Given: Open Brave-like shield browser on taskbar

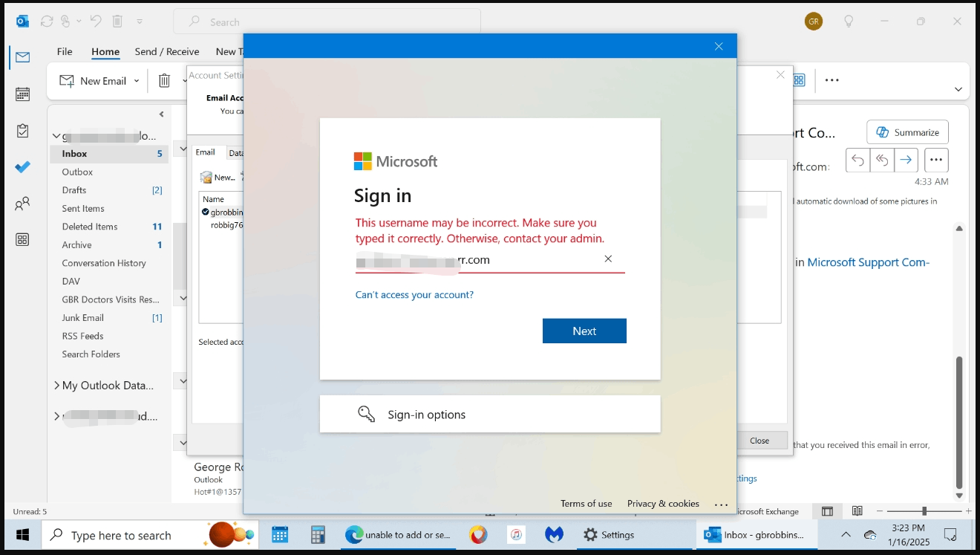Looking at the screenshot, I should click(479, 535).
